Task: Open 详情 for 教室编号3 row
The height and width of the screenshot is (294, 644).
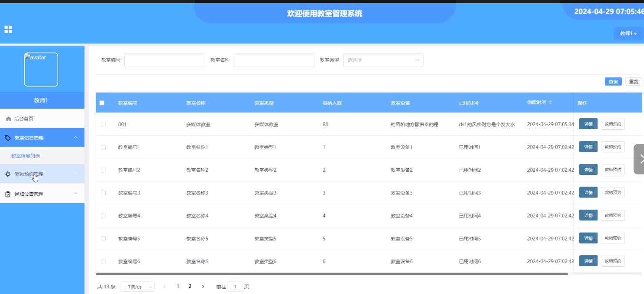Action: pos(588,192)
